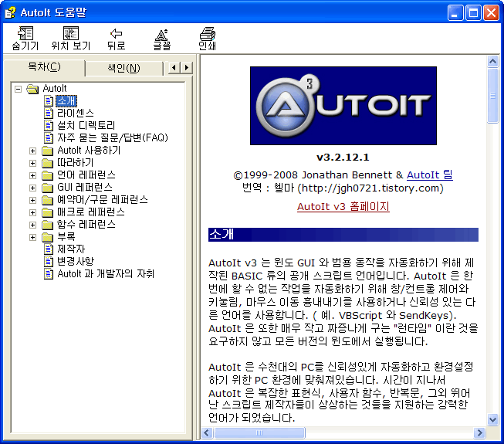The image size is (504, 444).
Task: Expand the AutoIt 사용하기 node
Action: (x=32, y=151)
